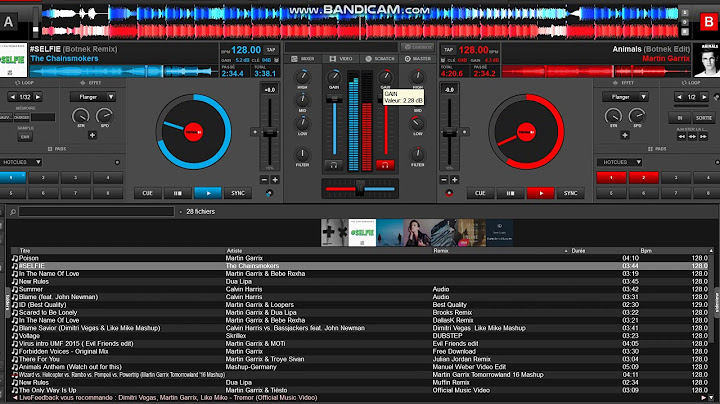Click deck B pause-stop button
The height and width of the screenshot is (404, 720).
[510, 193]
